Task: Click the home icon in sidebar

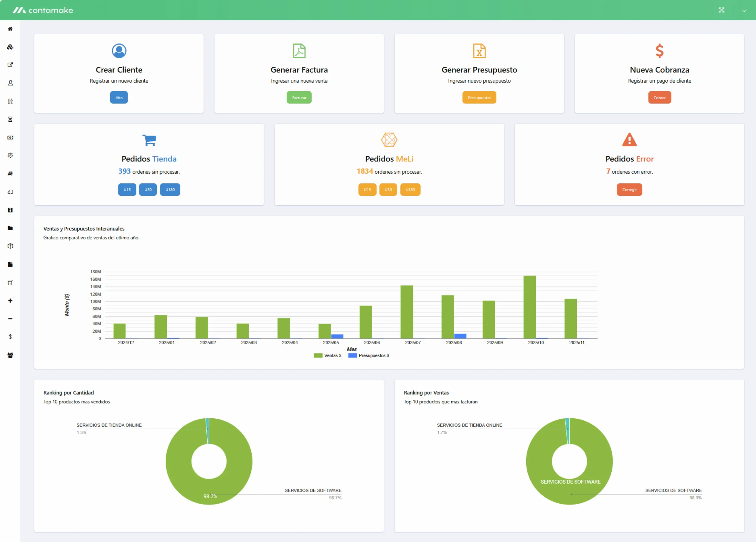Action: coord(10,29)
